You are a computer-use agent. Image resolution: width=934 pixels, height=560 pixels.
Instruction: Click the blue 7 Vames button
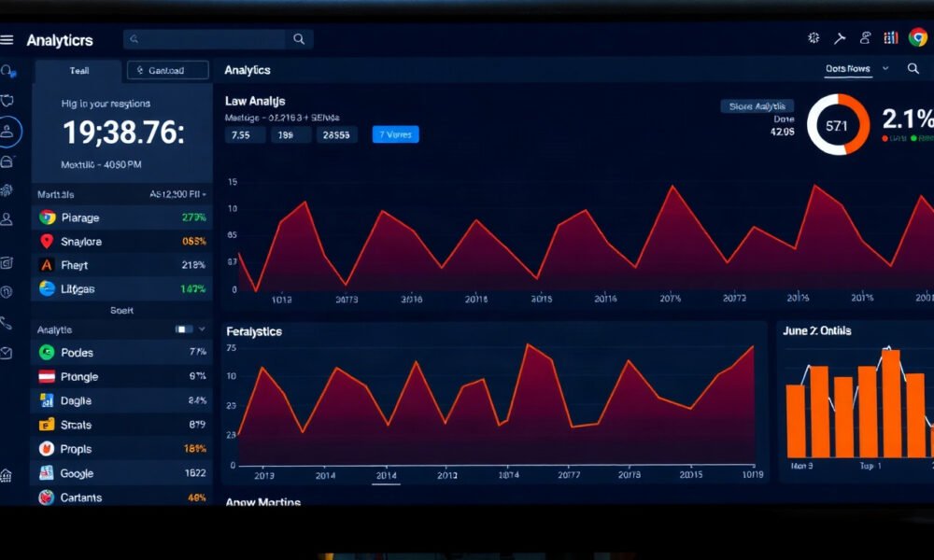395,134
